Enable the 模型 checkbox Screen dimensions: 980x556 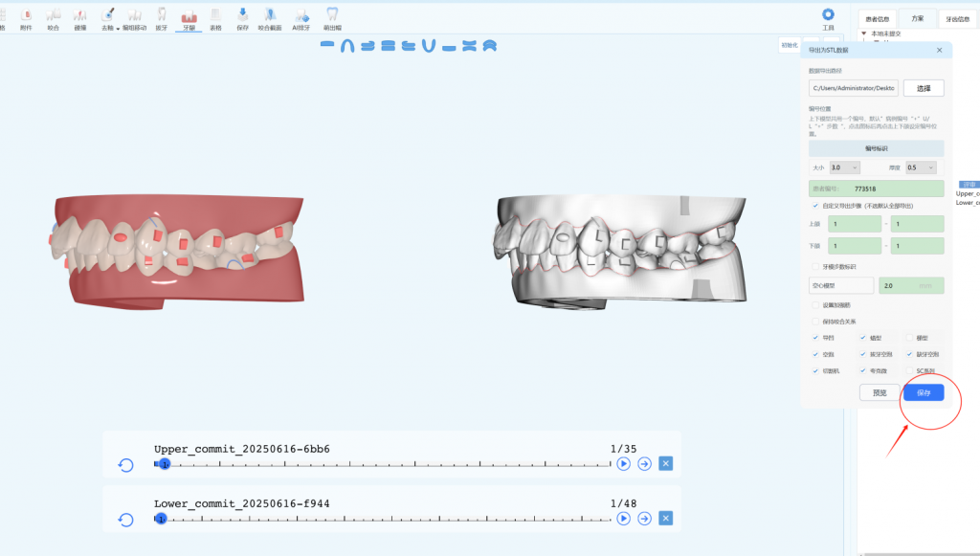pyautogui.click(x=909, y=338)
